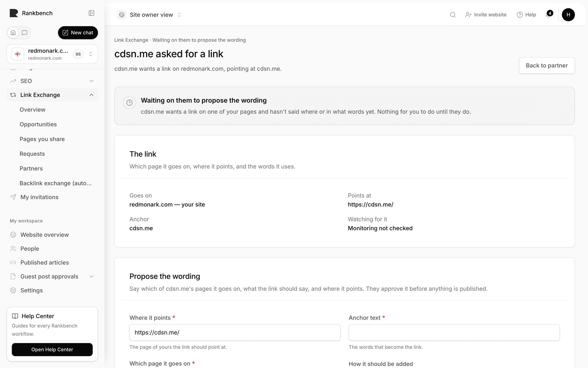Open the notifications bell icon

[x=549, y=14]
